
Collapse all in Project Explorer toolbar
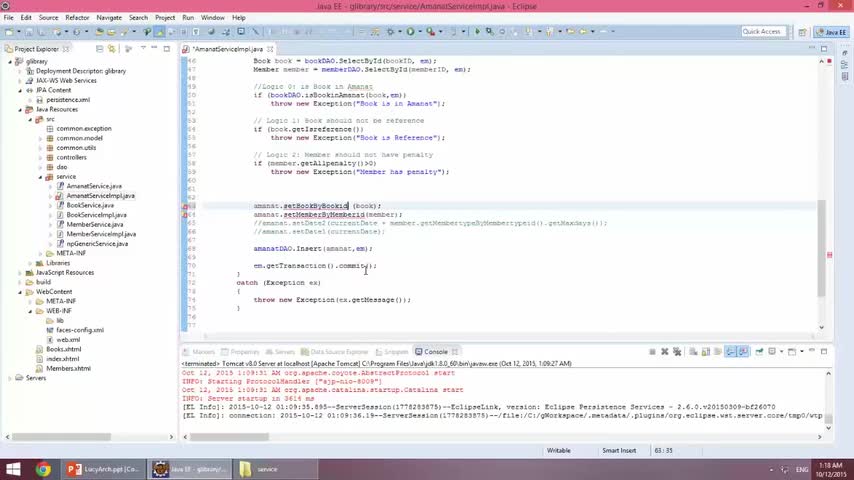(99, 49)
